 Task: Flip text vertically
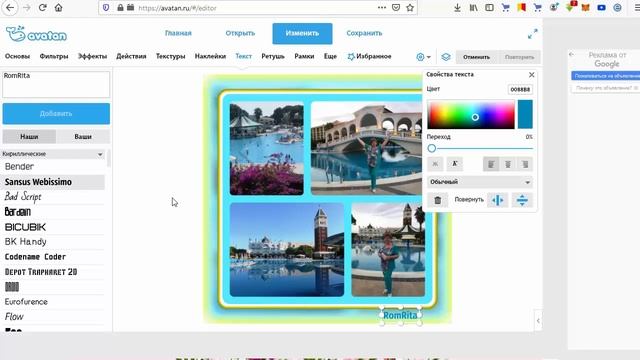click(x=522, y=200)
